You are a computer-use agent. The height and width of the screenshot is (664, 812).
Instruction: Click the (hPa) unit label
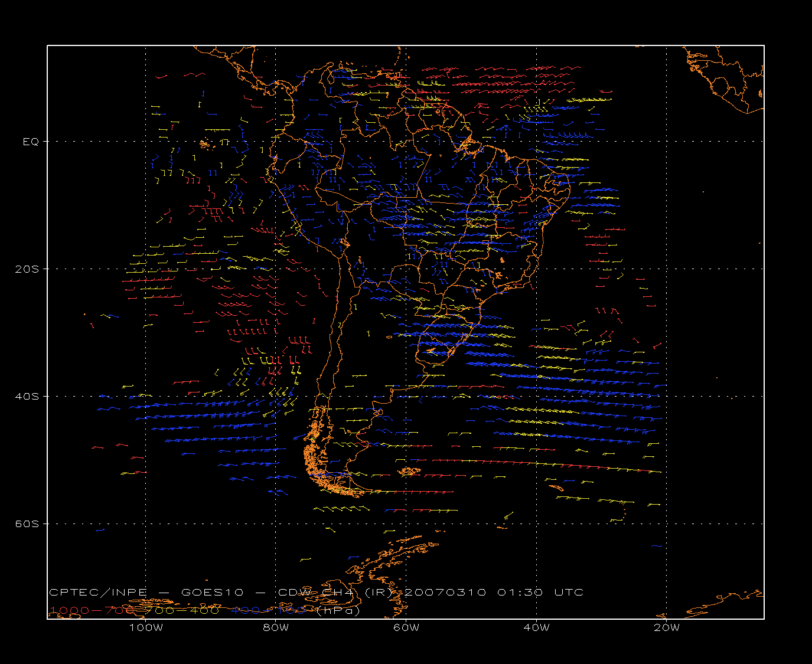[338, 611]
